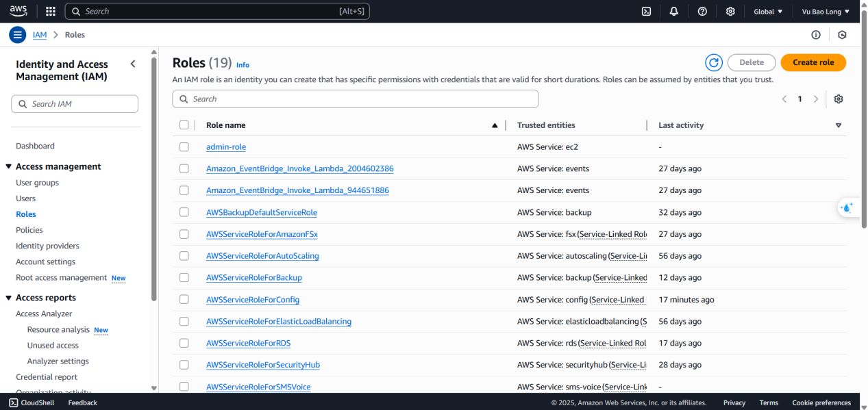
Task: Open the Info link beside Roles
Action: click(243, 65)
